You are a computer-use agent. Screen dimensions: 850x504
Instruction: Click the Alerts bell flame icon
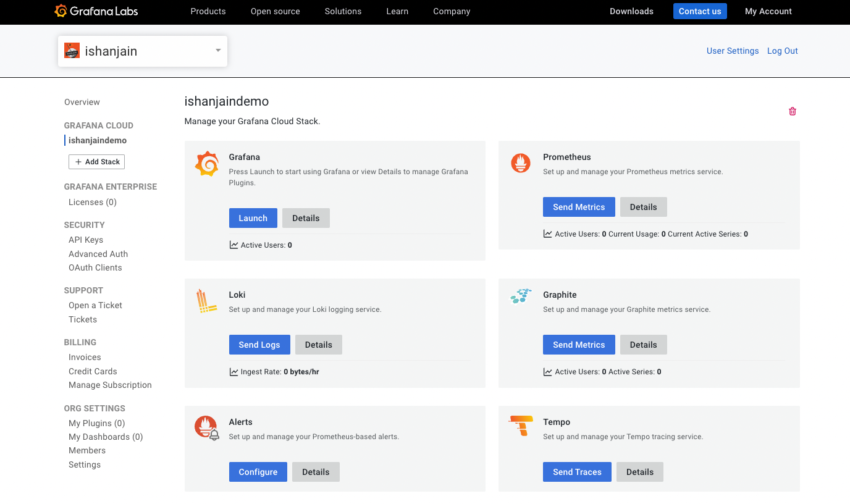point(207,427)
